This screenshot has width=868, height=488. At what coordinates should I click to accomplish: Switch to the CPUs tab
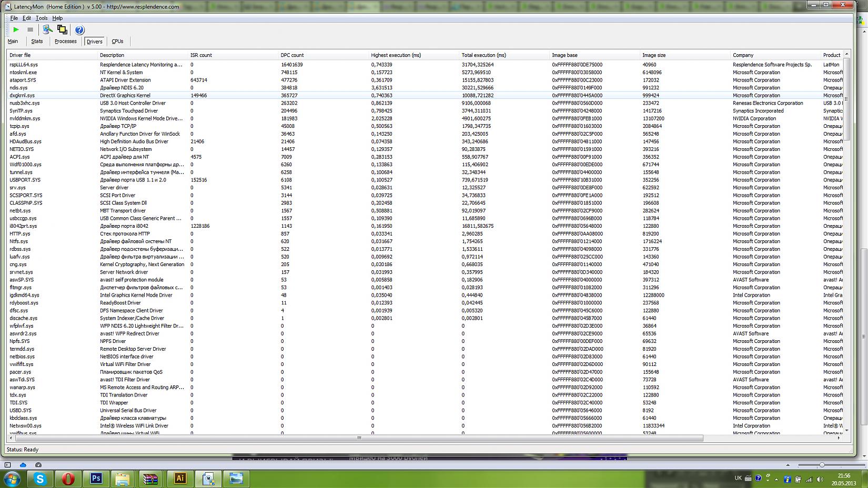tap(117, 41)
